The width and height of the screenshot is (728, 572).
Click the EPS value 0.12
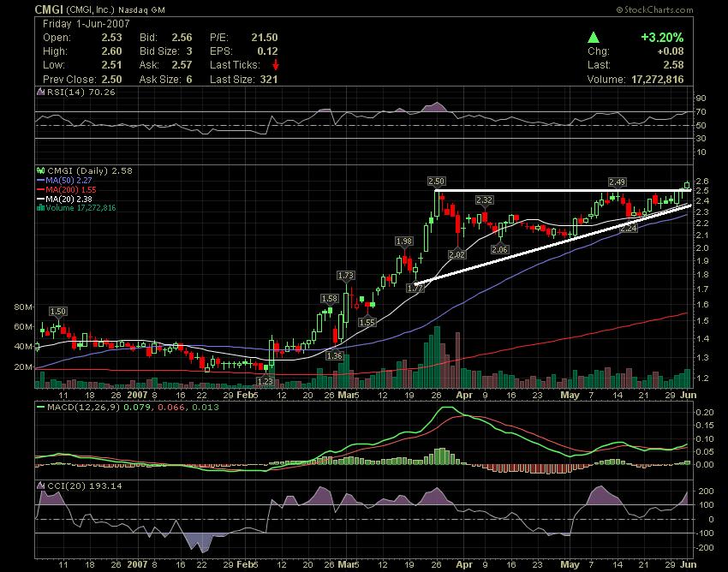point(267,51)
